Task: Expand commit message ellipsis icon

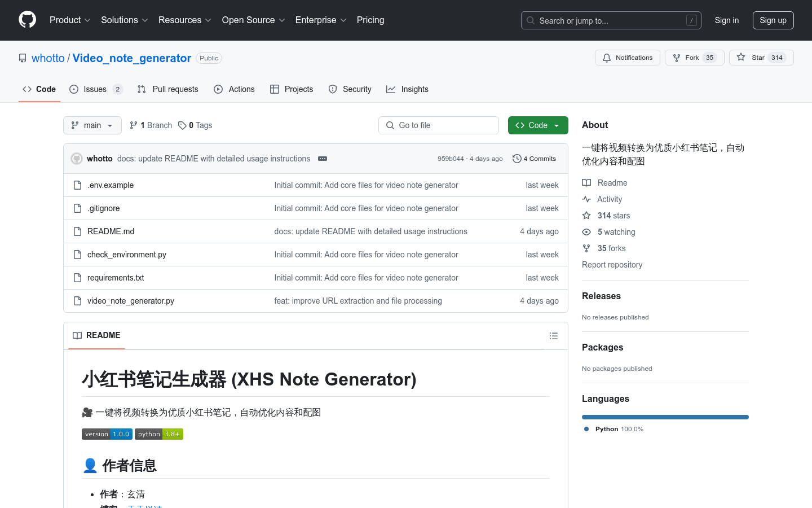Action: coord(323,159)
